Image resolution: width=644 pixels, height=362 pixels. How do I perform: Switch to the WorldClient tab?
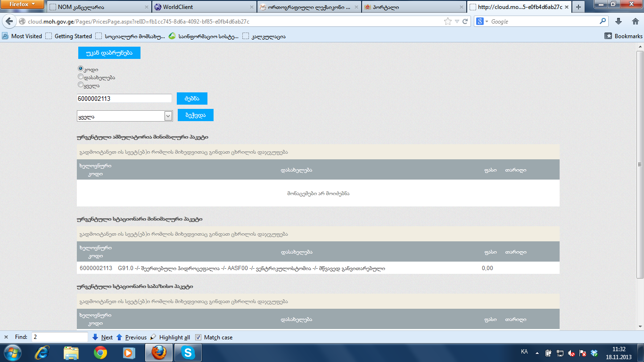coord(204,7)
